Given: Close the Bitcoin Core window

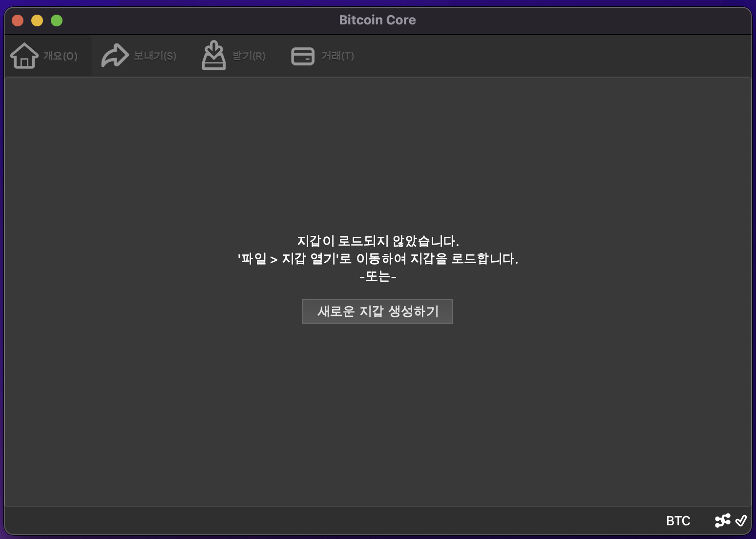Looking at the screenshot, I should pos(18,21).
